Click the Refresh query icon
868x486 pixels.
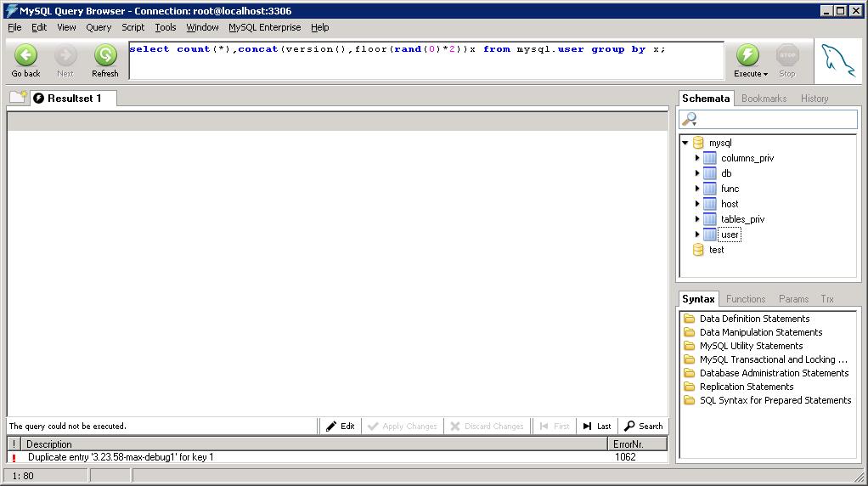pos(105,55)
